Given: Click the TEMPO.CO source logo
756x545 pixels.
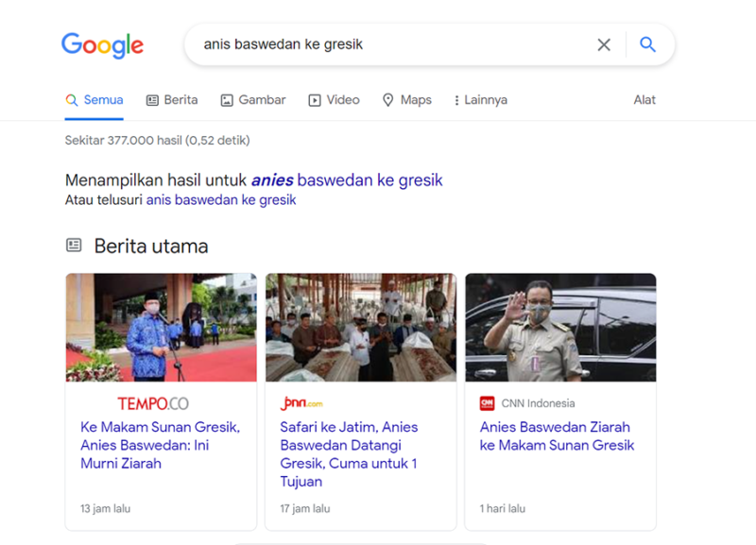Looking at the screenshot, I should [153, 403].
